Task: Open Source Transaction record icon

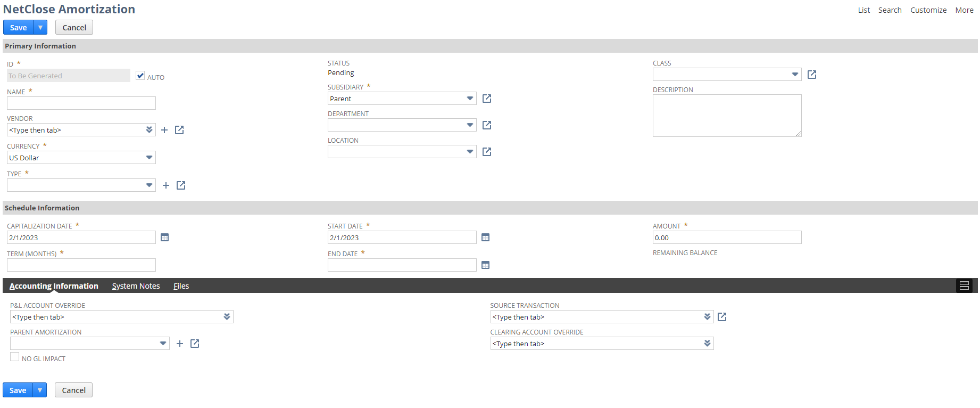Action: point(722,317)
